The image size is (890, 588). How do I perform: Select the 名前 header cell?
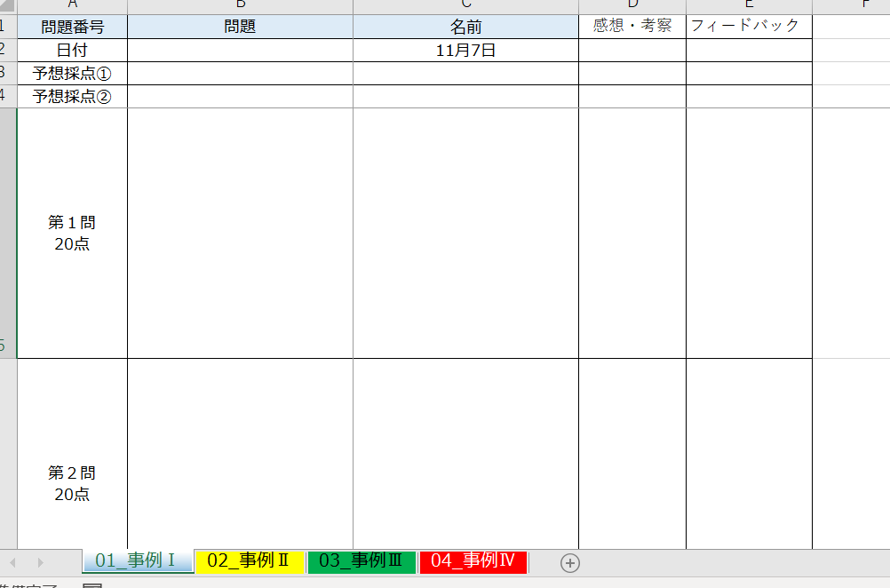pyautogui.click(x=465, y=27)
